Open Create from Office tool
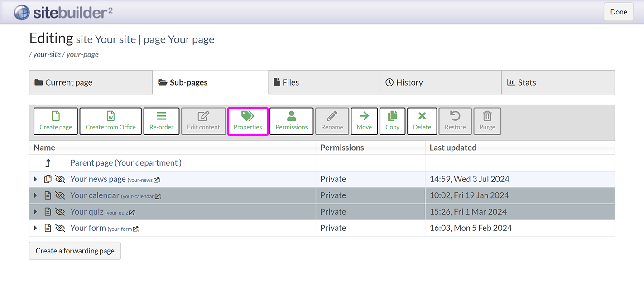 click(x=111, y=121)
